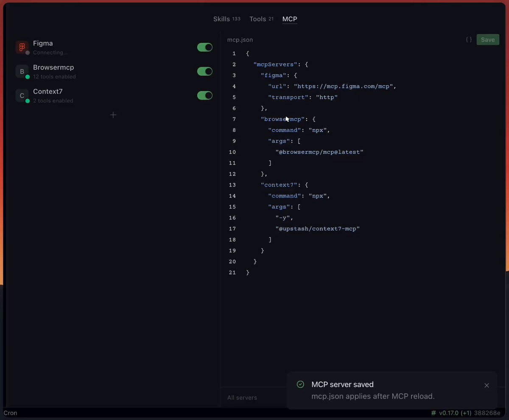Select the Browsermcp server avatar icon
Viewport: 509px width, 420px height.
coord(22,72)
